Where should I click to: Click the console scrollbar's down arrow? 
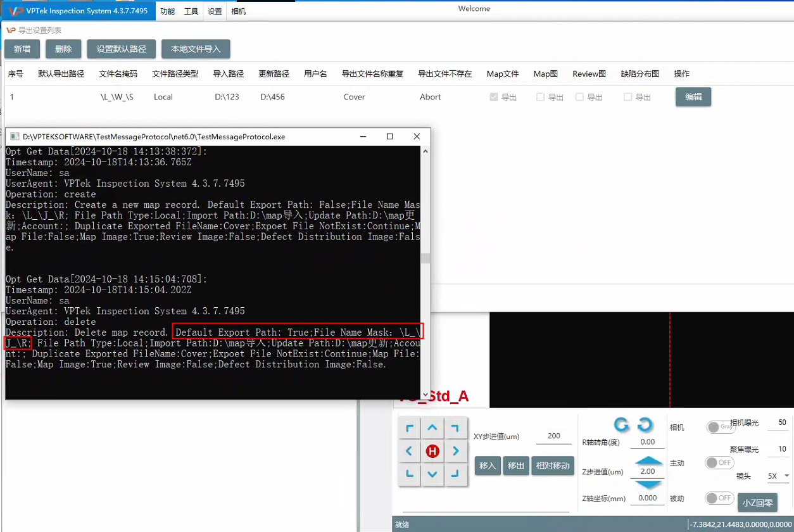coord(425,394)
